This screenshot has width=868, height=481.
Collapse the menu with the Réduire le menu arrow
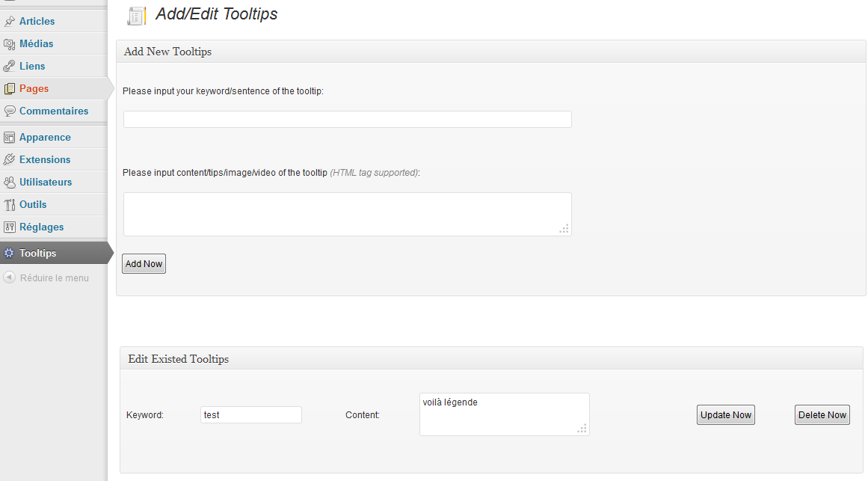(10, 277)
